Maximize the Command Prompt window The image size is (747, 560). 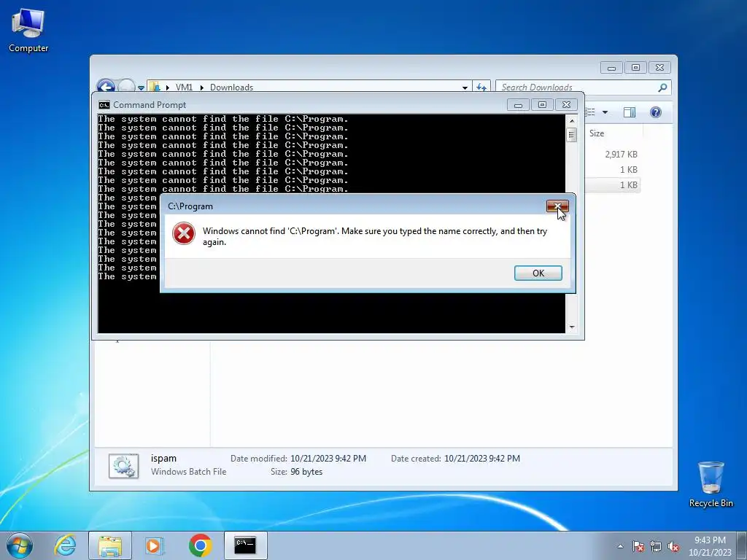tap(542, 105)
